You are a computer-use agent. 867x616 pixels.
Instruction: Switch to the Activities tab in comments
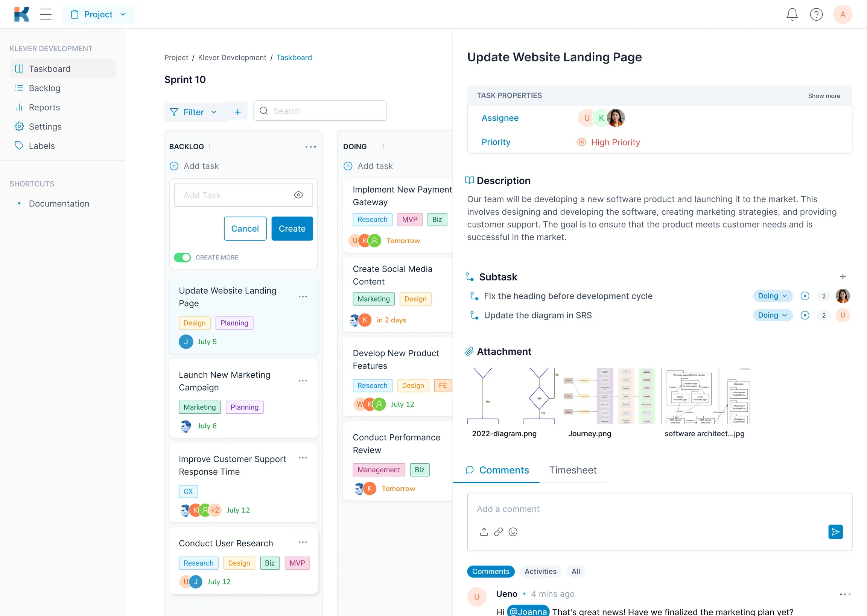(540, 571)
